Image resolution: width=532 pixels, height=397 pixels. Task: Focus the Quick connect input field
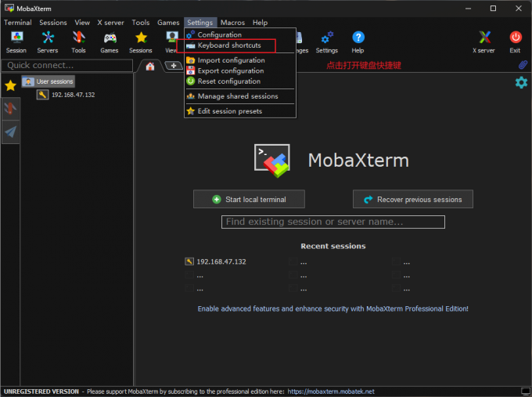tap(66, 65)
